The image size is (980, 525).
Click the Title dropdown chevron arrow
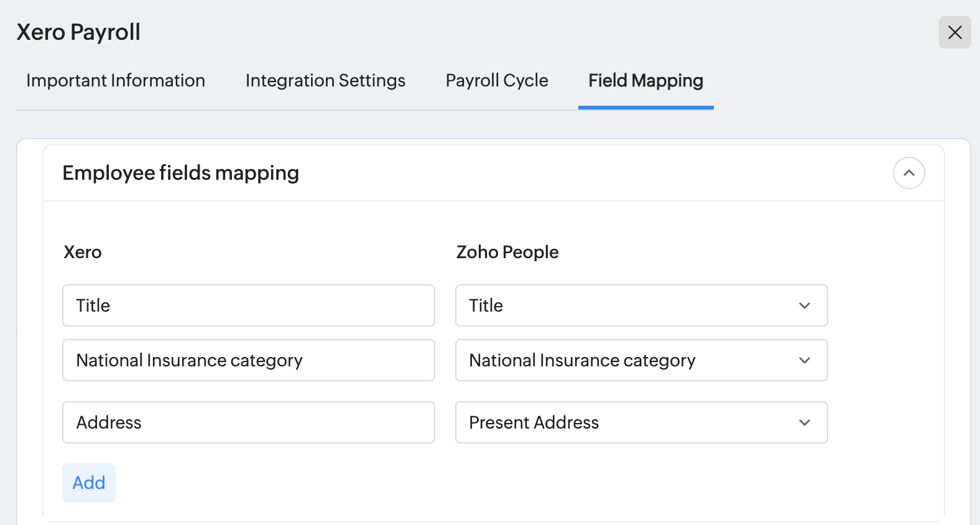(x=804, y=305)
